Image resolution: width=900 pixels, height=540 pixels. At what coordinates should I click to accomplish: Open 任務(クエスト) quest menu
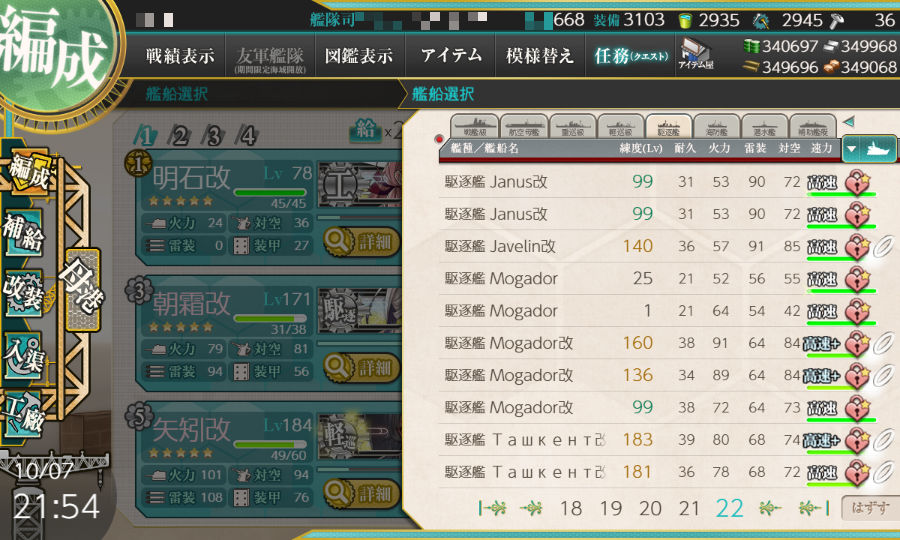(630, 56)
